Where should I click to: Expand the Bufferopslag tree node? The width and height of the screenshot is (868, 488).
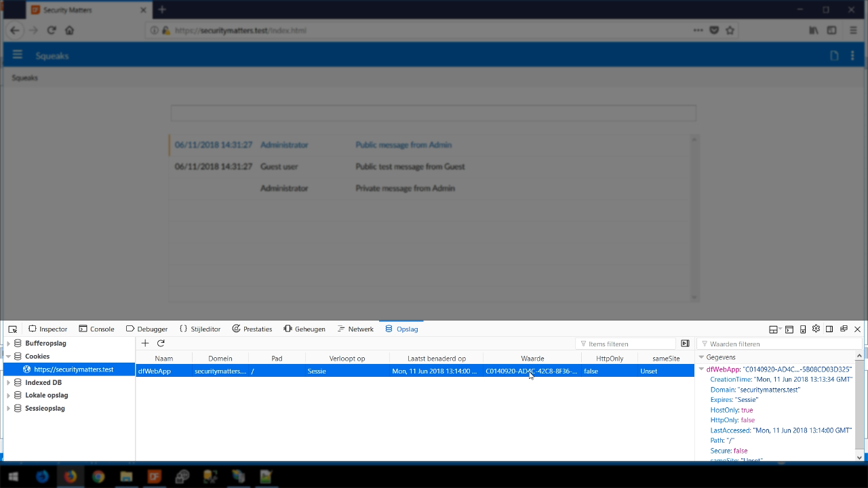[9, 344]
